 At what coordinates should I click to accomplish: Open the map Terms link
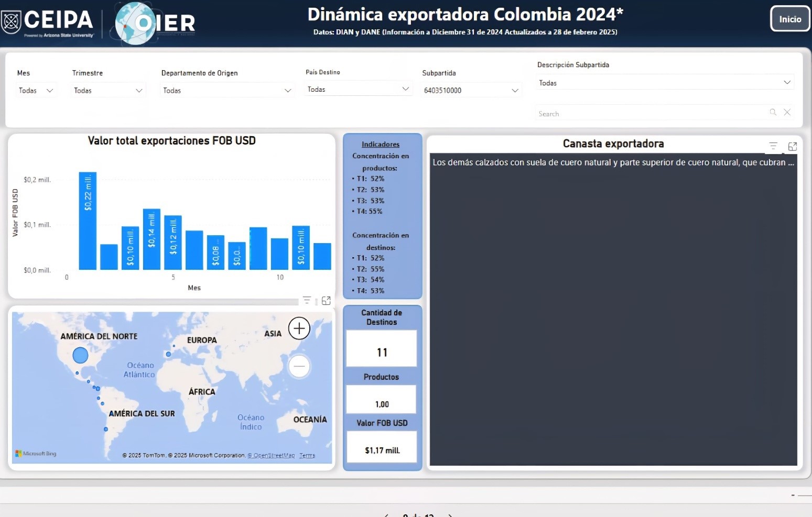(307, 456)
